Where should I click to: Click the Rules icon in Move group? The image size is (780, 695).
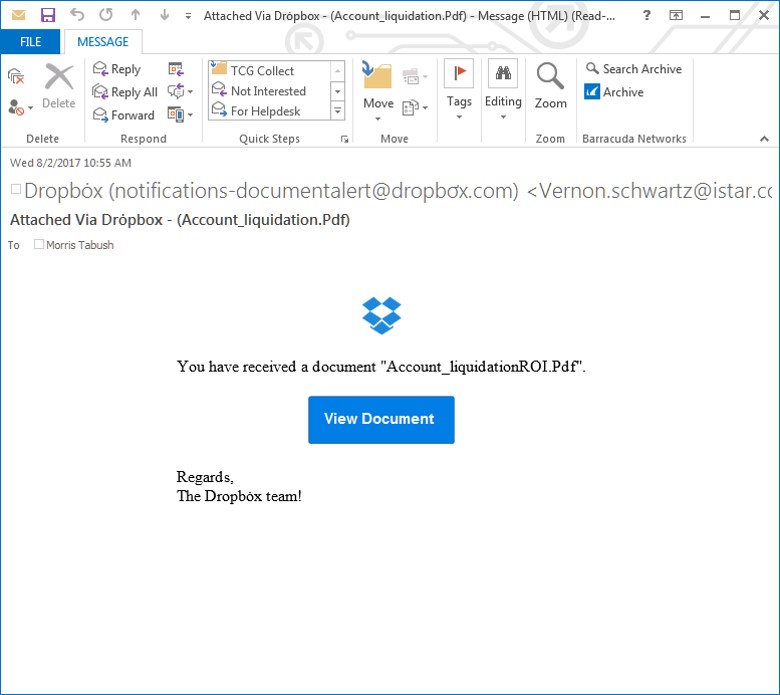tap(415, 76)
